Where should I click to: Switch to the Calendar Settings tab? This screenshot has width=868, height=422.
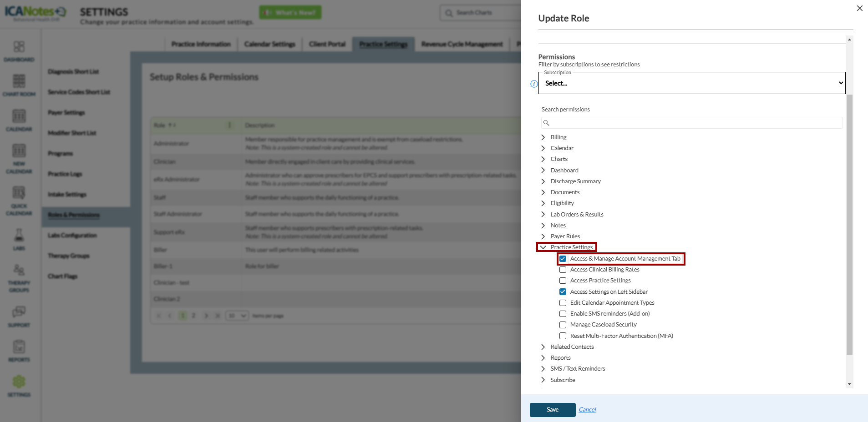(x=270, y=44)
